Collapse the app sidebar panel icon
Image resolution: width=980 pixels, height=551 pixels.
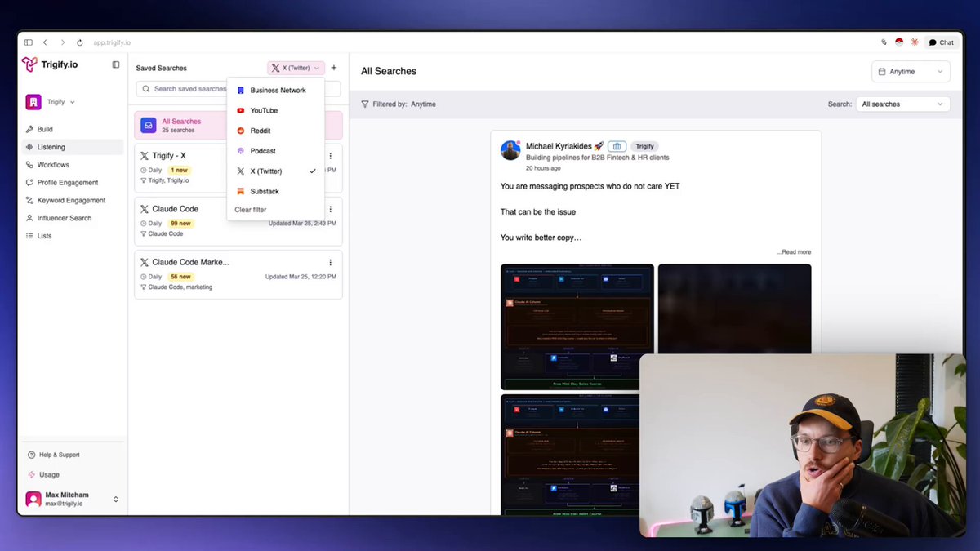point(116,64)
